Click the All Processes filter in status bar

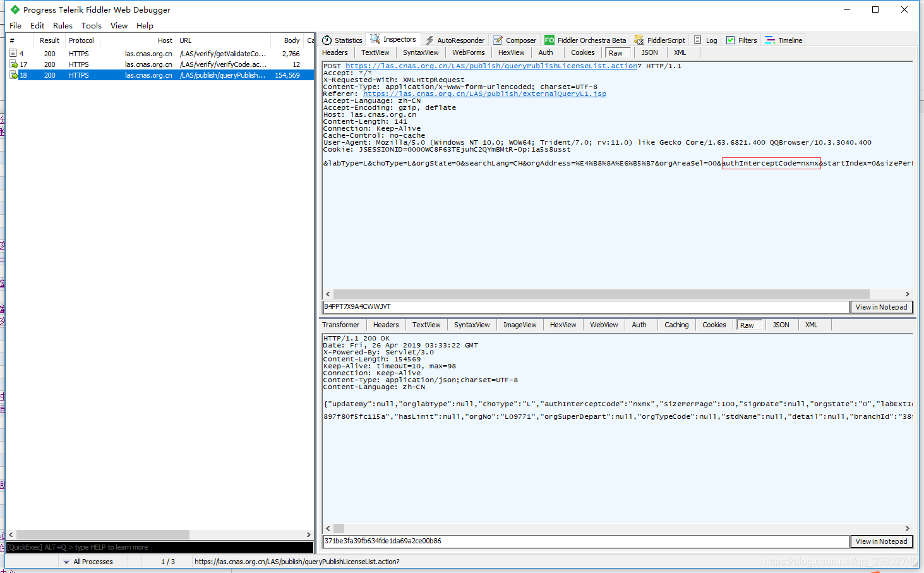[x=87, y=562]
